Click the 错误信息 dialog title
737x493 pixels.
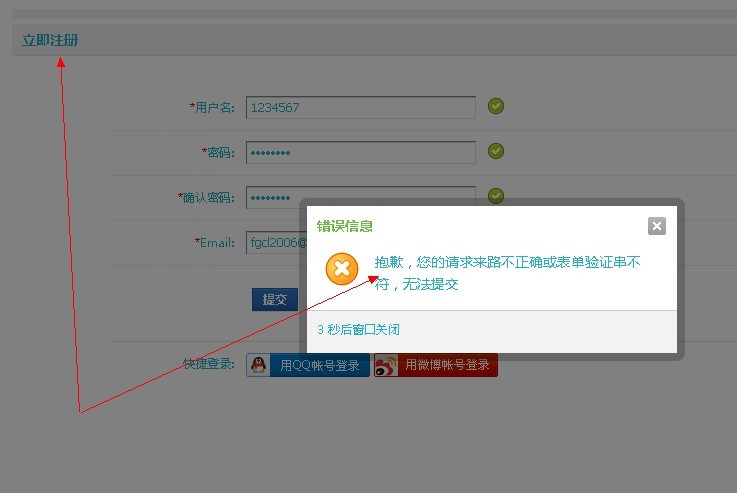[x=345, y=226]
